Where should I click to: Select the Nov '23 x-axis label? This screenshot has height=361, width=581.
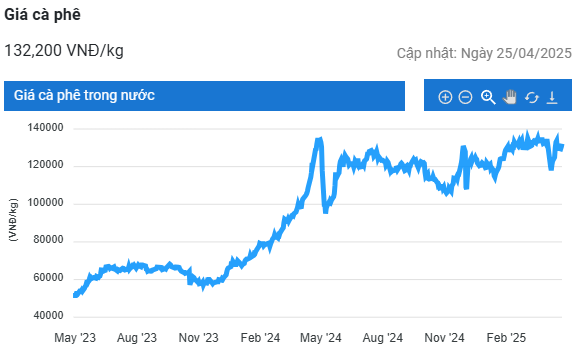[x=199, y=338]
